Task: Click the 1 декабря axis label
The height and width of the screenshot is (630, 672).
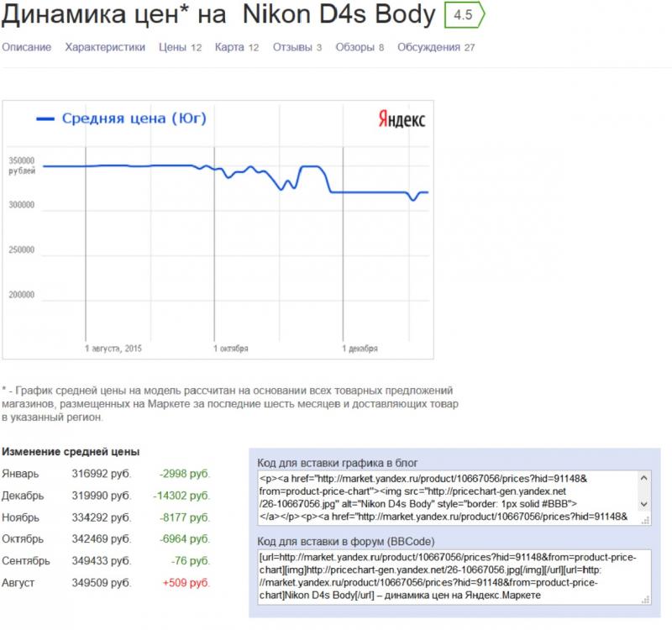Action: click(360, 349)
